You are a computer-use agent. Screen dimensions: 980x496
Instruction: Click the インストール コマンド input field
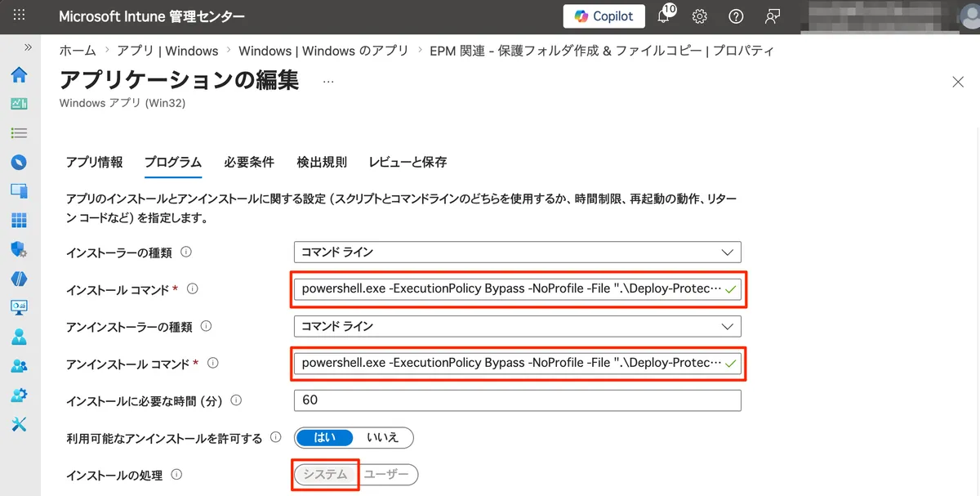(518, 288)
